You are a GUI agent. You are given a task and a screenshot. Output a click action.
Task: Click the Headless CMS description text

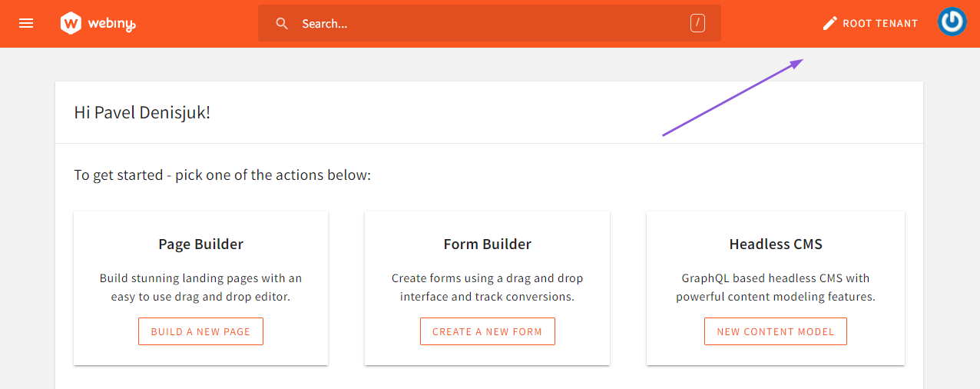click(776, 287)
